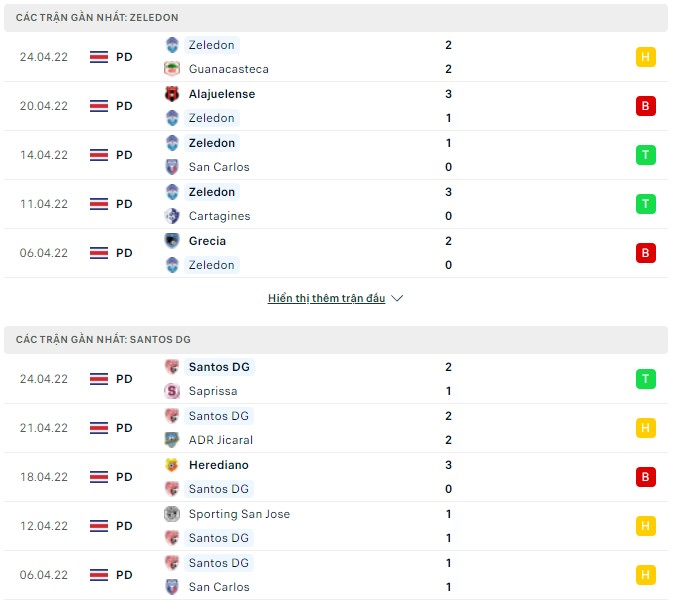The image size is (673, 604).
Task: Click green T badge for Santos DG vs Saprissa
Action: point(645,379)
